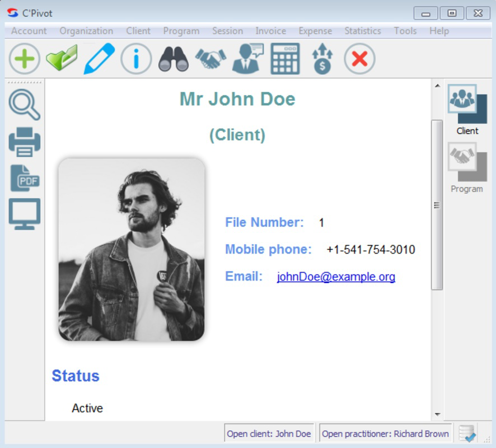Screen dimensions: 496x448
Task: Click the Open client: John Doe status
Action: (x=269, y=434)
